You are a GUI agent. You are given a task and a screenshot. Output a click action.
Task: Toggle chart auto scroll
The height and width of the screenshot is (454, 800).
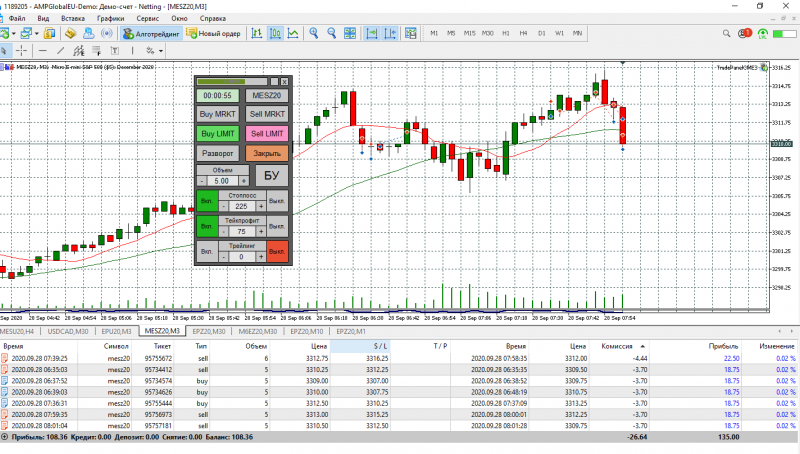pos(372,33)
